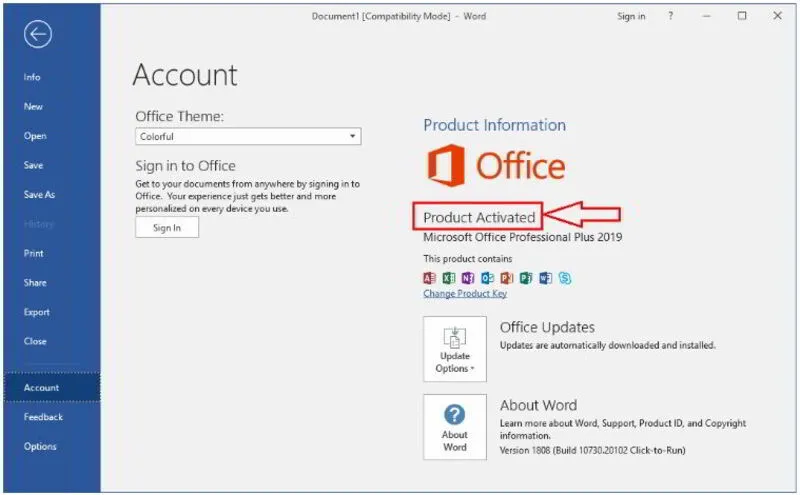Click the Product Information heading

[x=494, y=125]
